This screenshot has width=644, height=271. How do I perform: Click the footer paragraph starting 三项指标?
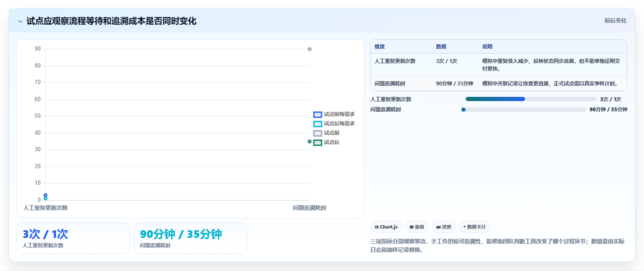pos(497,246)
